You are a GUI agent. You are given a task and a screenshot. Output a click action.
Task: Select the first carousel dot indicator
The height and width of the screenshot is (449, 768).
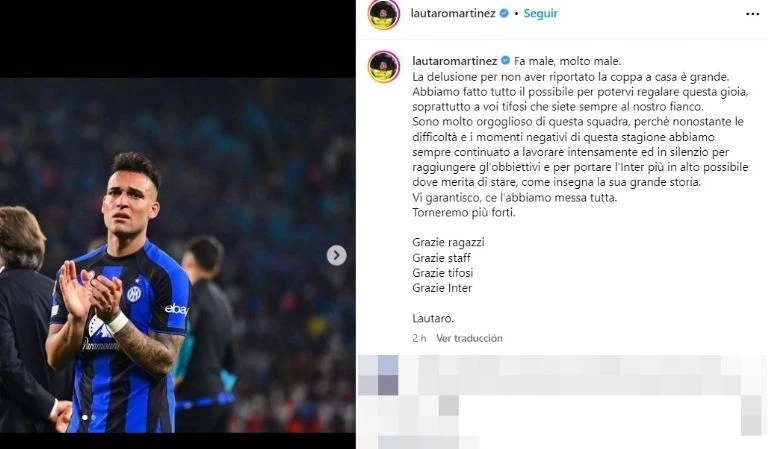pos(85,418)
